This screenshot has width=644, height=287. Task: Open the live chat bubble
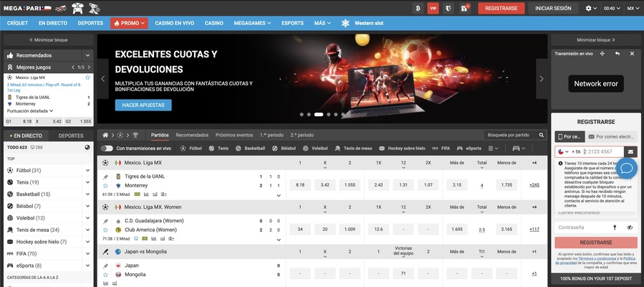(x=626, y=169)
